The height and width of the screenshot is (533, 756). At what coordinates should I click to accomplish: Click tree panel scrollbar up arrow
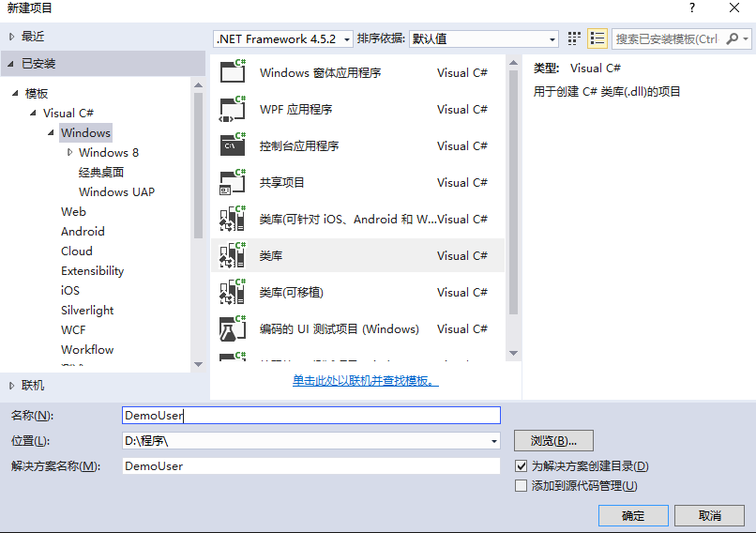198,84
